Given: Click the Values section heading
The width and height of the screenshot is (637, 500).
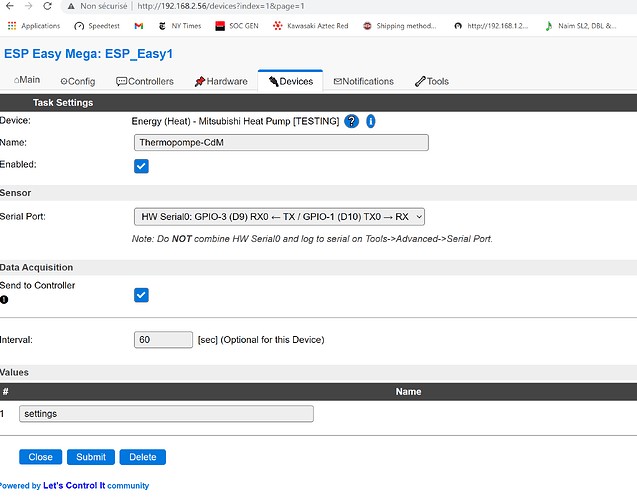Looking at the screenshot, I should pyautogui.click(x=14, y=372).
